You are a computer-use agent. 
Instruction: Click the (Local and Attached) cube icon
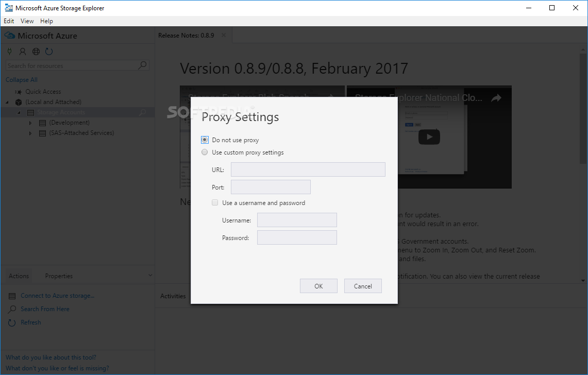tap(19, 102)
